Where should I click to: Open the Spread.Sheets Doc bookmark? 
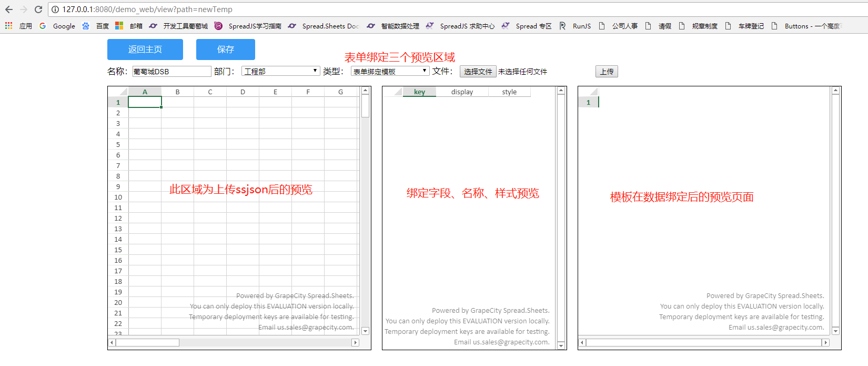click(324, 26)
